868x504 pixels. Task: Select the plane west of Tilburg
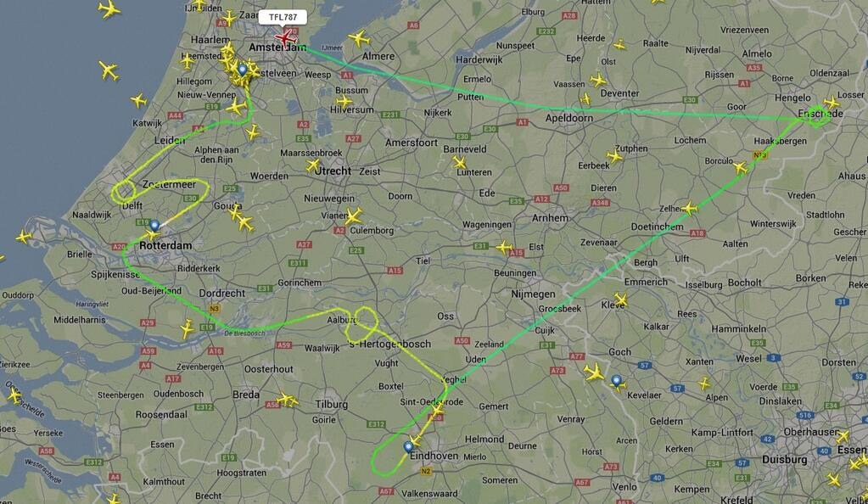[x=287, y=400]
